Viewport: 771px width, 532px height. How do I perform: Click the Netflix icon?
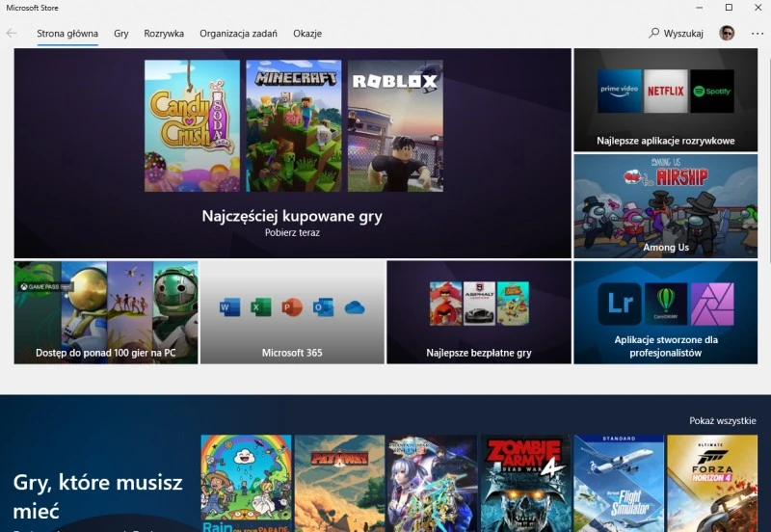(666, 91)
